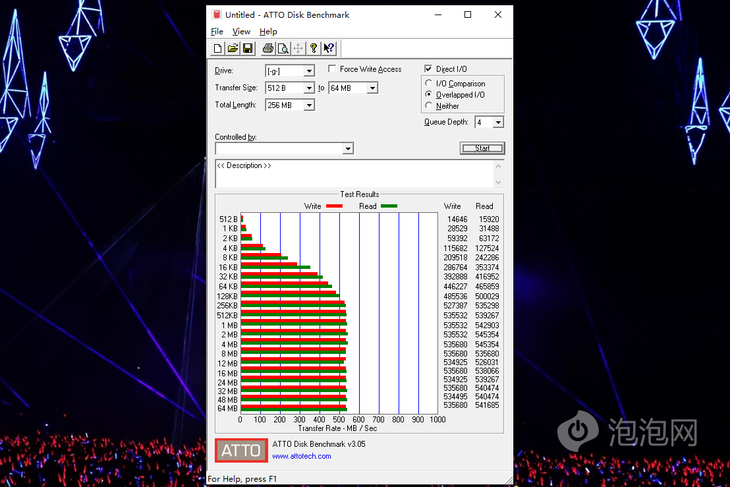
Task: Click the 512 B row label in chart
Action: [x=229, y=219]
